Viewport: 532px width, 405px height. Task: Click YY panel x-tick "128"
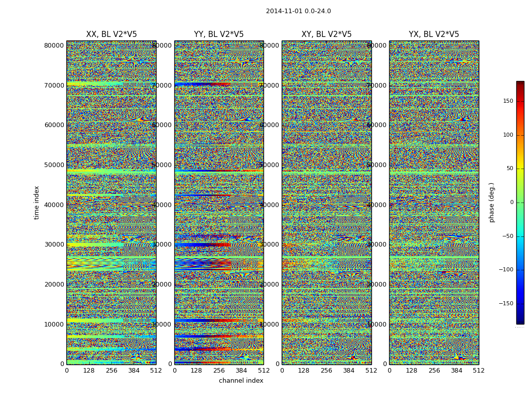pyautogui.click(x=197, y=371)
